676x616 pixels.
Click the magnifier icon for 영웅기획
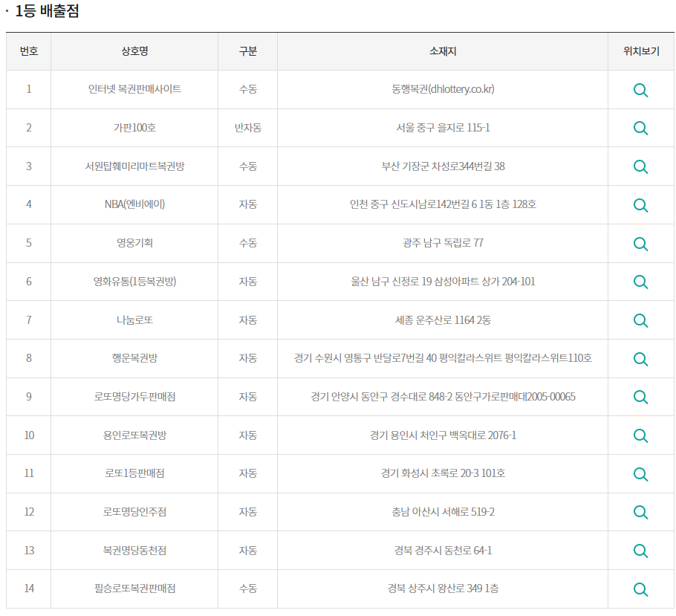[x=640, y=244]
